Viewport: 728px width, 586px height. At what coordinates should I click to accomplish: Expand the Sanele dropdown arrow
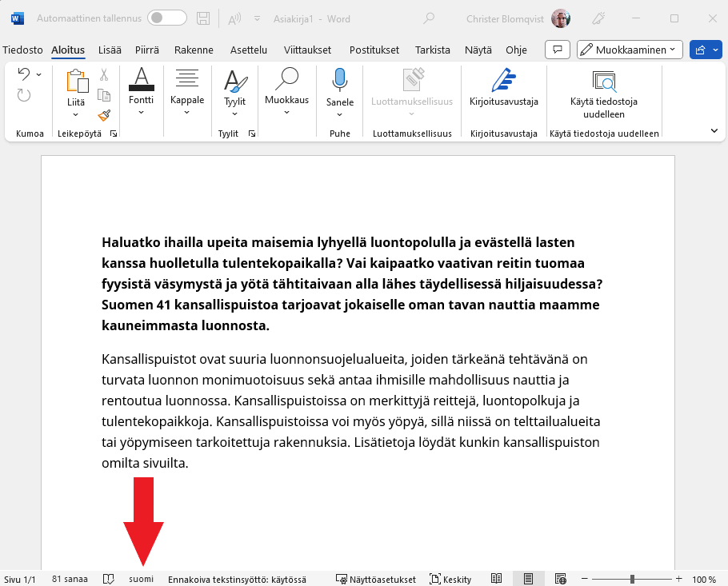(x=339, y=114)
